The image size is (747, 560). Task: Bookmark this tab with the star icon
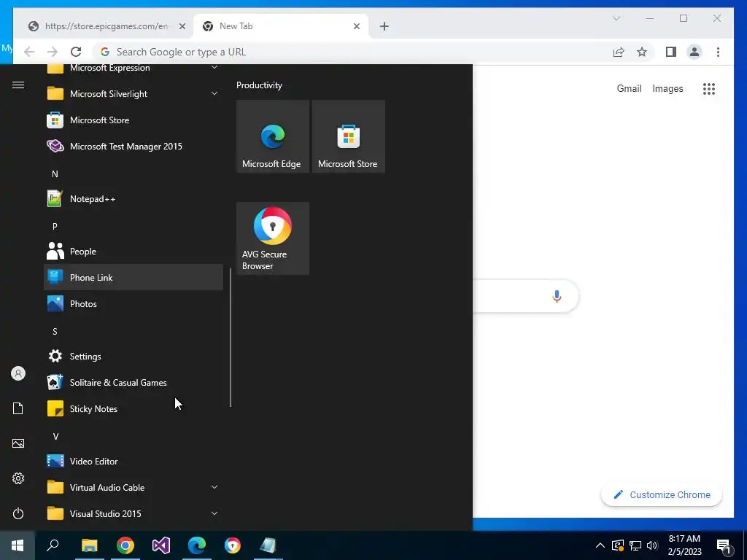coord(642,52)
